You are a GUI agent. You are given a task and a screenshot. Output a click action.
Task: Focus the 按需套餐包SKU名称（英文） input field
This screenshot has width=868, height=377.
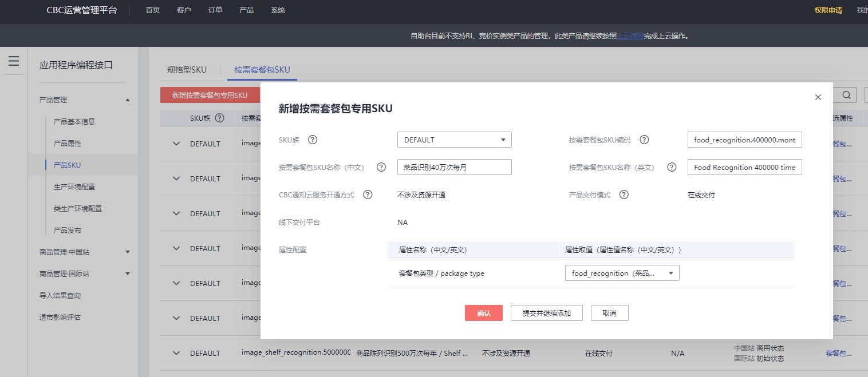[x=745, y=167]
